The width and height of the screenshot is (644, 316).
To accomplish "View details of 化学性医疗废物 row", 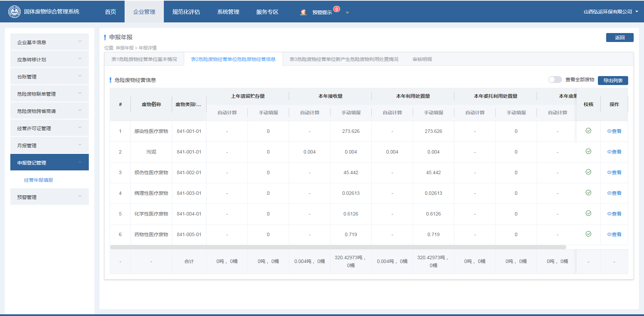I will tap(614, 214).
